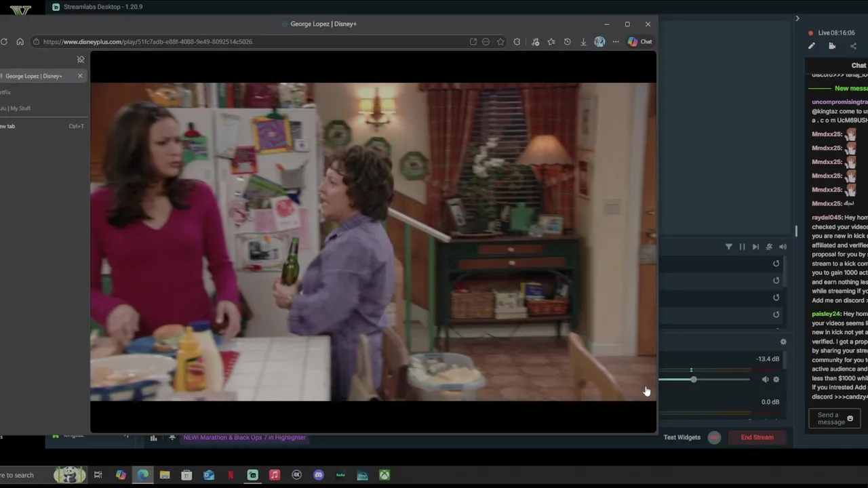Click the Edge Home button

pos(20,41)
